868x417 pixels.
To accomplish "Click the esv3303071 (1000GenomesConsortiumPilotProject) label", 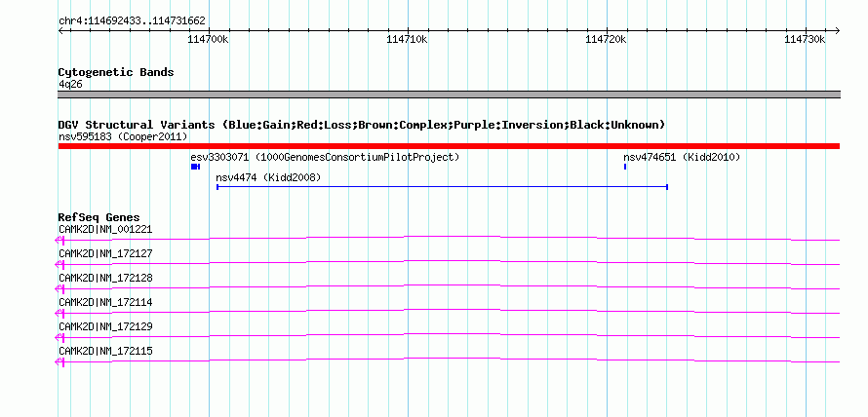I will (325, 158).
